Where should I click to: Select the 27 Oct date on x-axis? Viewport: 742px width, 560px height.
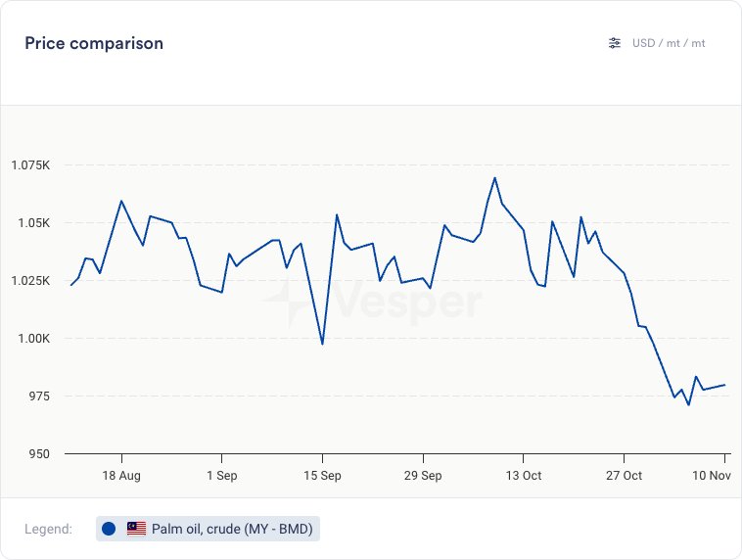click(x=624, y=476)
